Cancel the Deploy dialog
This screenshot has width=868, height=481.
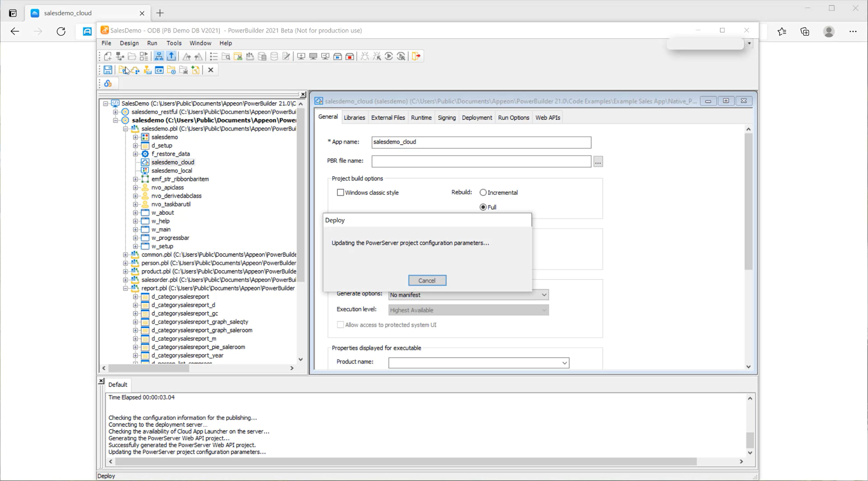[427, 280]
